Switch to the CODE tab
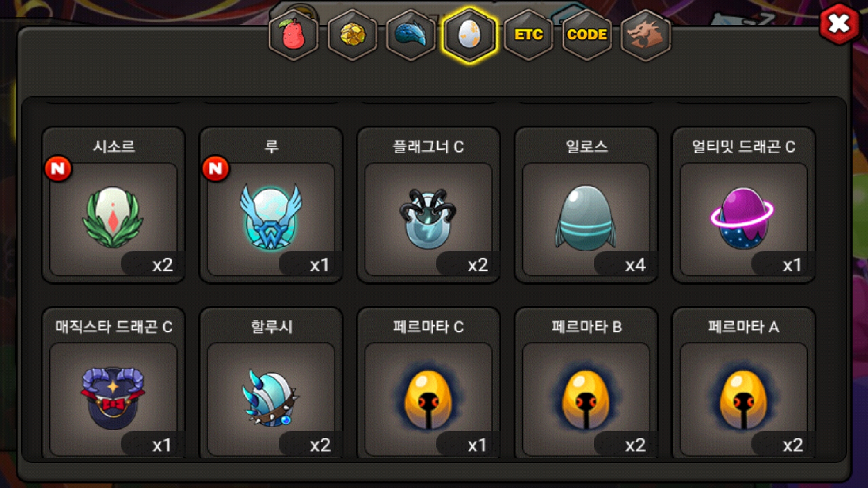The width and height of the screenshot is (868, 488). pos(587,35)
